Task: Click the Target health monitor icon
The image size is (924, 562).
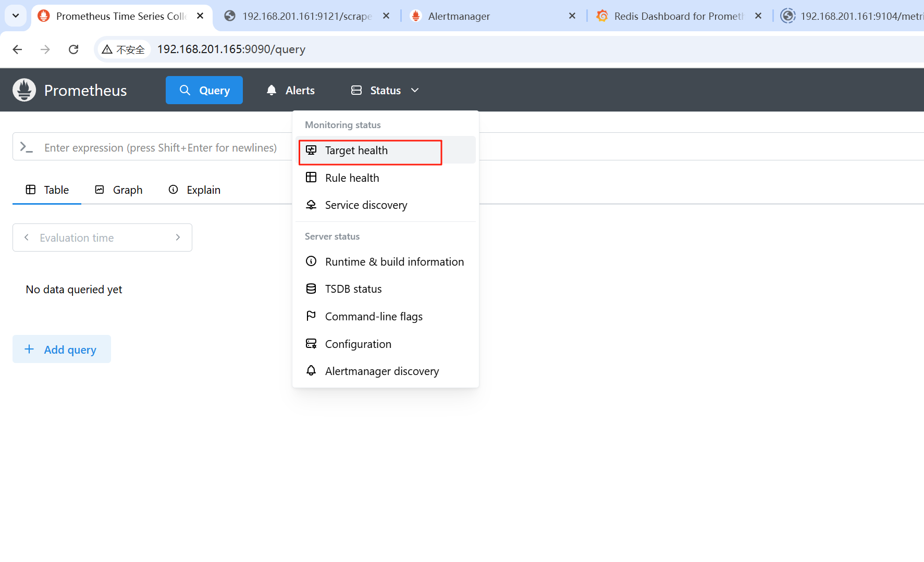Action: (311, 150)
